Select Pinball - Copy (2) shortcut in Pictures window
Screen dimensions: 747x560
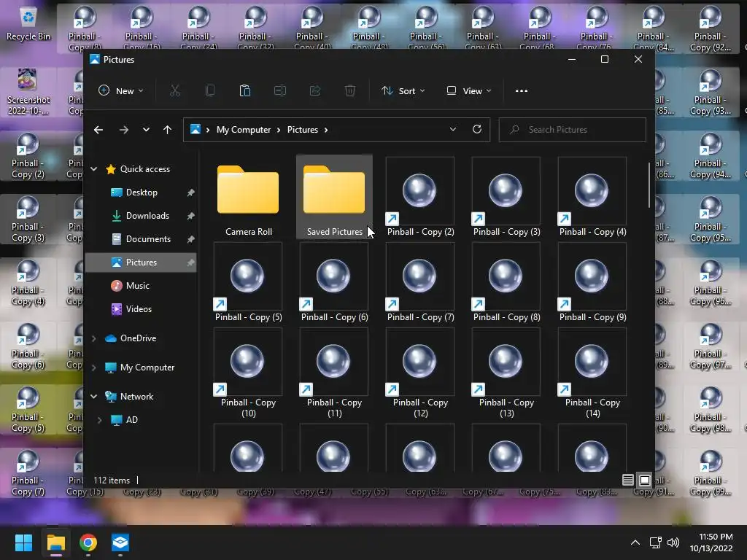click(x=420, y=197)
